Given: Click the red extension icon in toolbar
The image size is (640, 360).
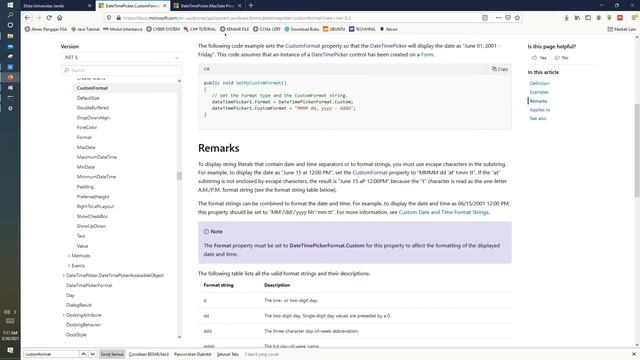Looking at the screenshot, I should coord(620,18).
